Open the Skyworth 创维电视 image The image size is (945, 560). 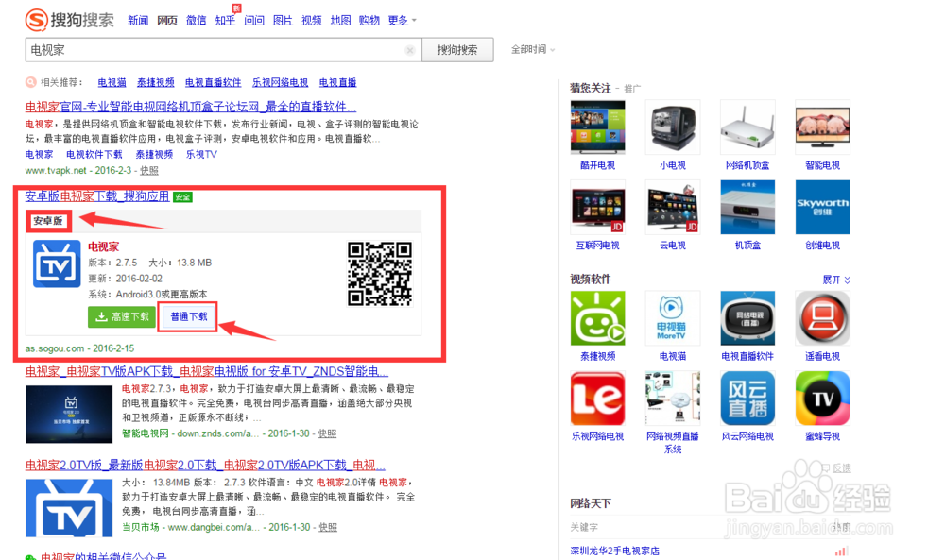(823, 207)
